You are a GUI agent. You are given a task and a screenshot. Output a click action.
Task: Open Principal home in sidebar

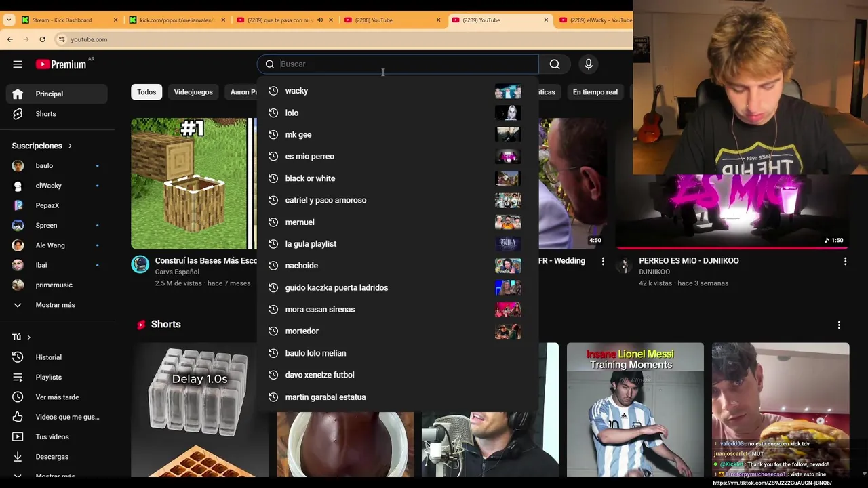click(56, 94)
